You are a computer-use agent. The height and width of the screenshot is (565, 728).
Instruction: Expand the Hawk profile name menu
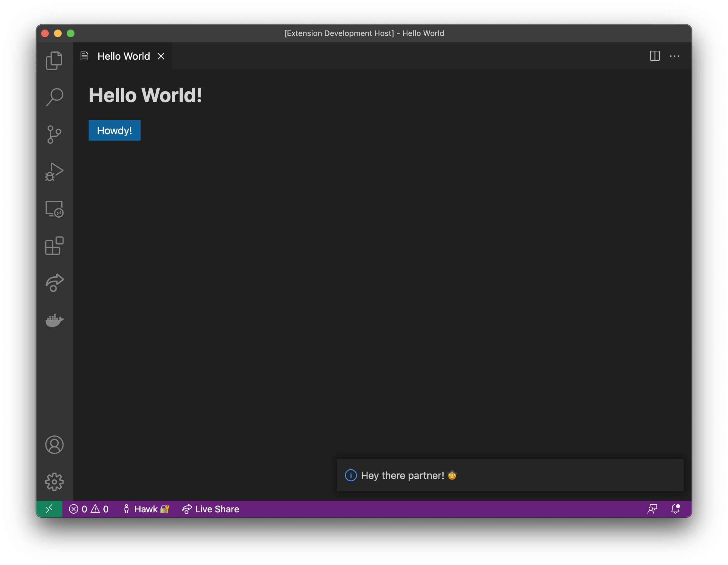tap(146, 509)
